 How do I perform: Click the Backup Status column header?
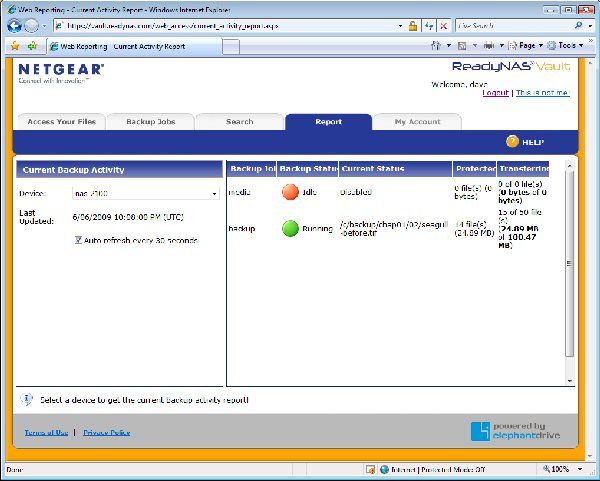(x=308, y=169)
